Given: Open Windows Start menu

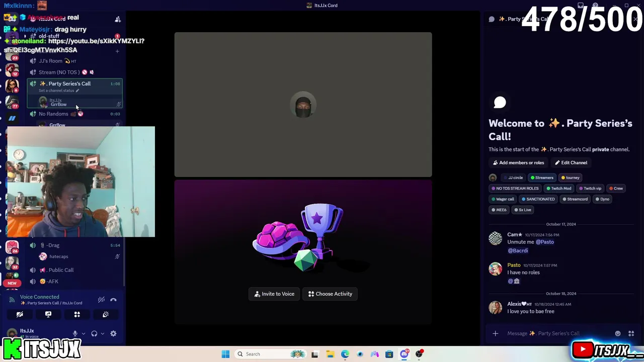Looking at the screenshot, I should [225, 354].
